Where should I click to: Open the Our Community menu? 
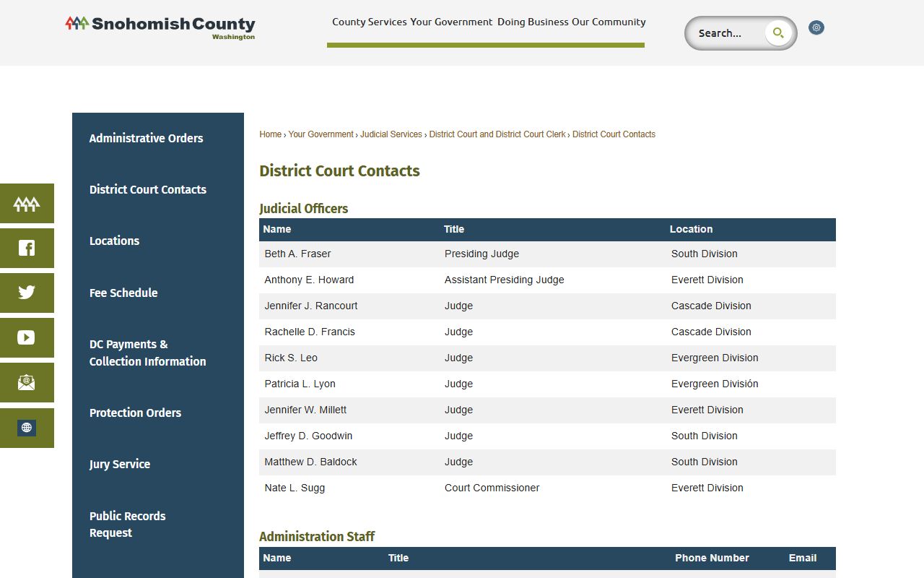609,22
